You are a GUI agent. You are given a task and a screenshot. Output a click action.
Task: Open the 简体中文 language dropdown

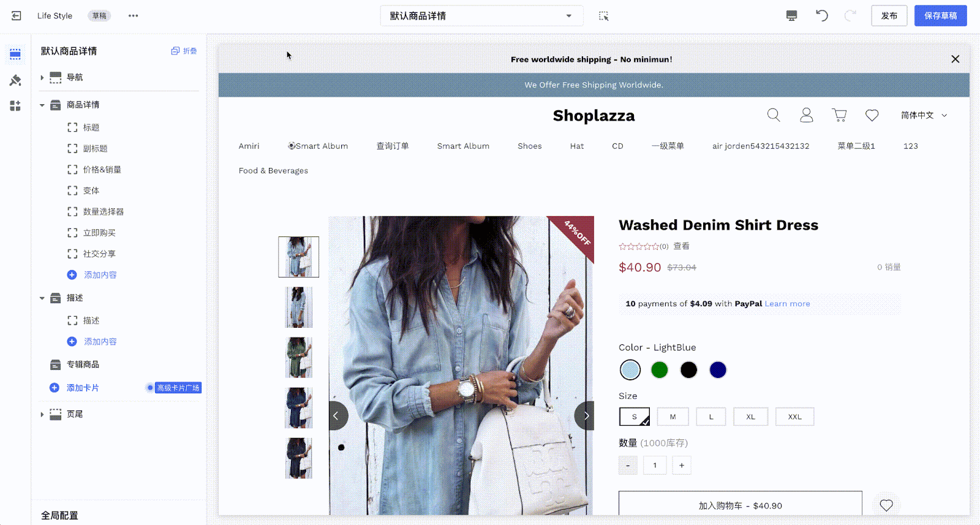(924, 115)
